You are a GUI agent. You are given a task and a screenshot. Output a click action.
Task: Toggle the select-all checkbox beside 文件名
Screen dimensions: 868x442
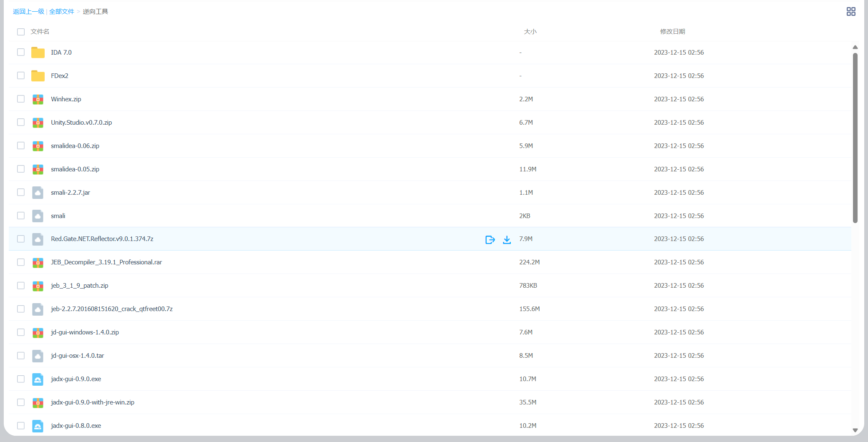click(21, 32)
